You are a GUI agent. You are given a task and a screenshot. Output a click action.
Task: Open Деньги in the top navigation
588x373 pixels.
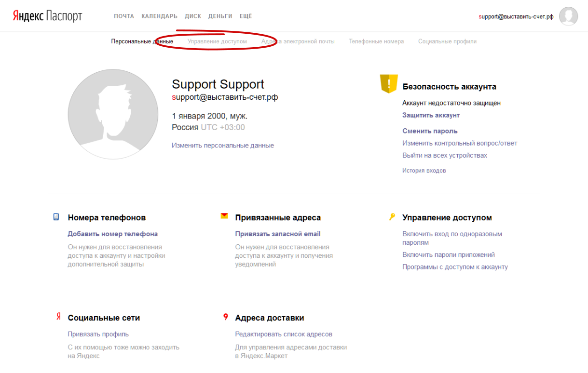pos(220,16)
